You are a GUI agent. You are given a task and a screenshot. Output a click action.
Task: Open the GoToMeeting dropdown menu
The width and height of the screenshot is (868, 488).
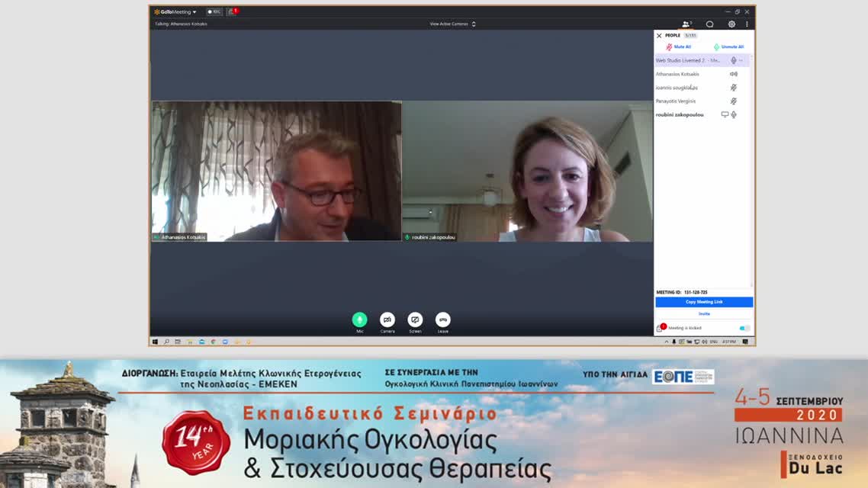click(175, 11)
